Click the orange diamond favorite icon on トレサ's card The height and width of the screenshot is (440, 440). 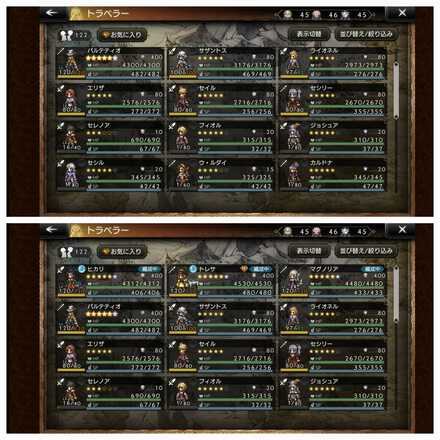(x=244, y=269)
